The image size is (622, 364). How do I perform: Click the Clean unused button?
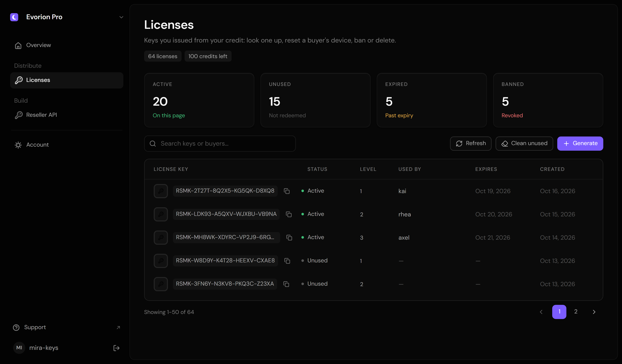[524, 144]
